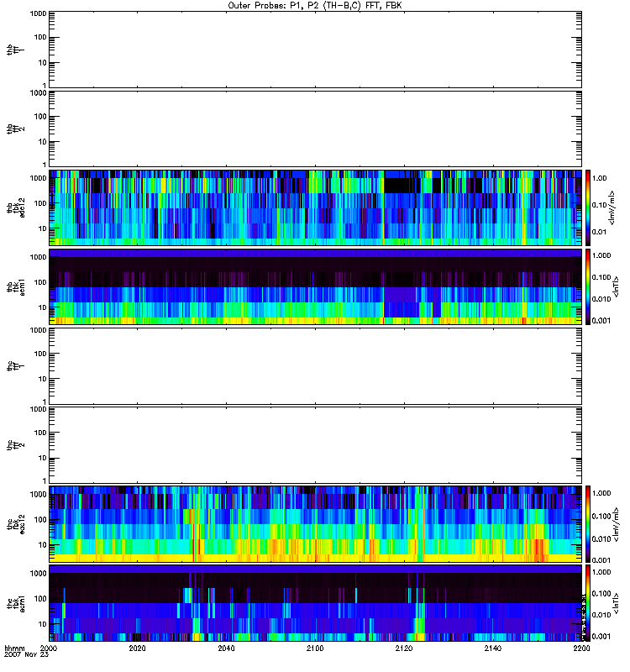Click the thc fbk edc12 mV/m color bar
This screenshot has width=630, height=672.
coord(588,524)
